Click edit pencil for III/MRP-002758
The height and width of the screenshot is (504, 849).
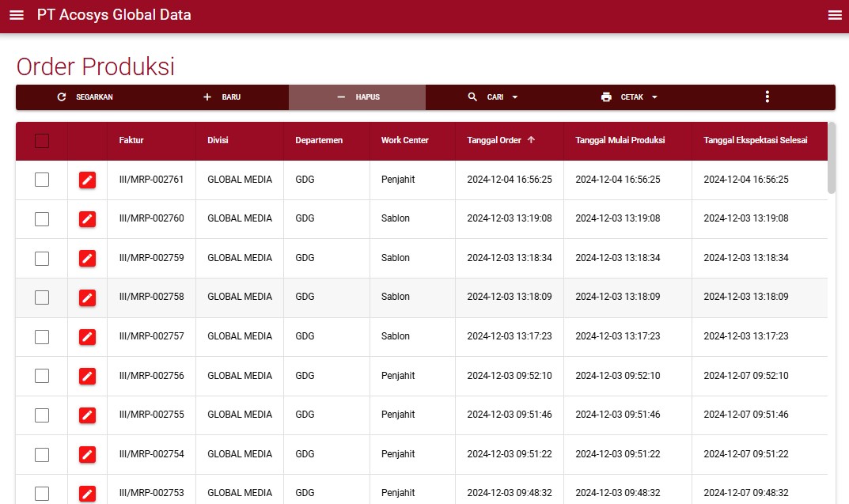(x=87, y=297)
